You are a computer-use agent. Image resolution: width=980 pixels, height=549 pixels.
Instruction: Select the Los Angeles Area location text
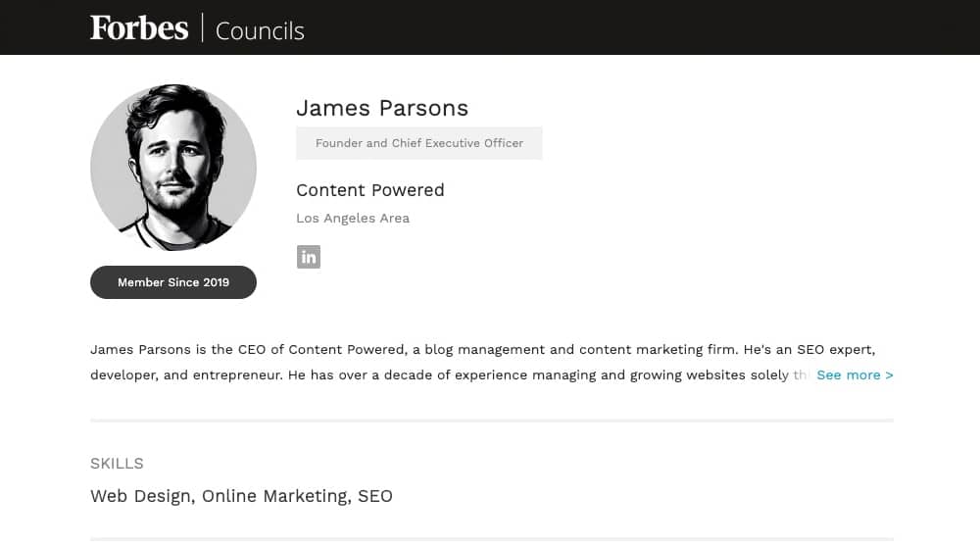[x=353, y=219]
